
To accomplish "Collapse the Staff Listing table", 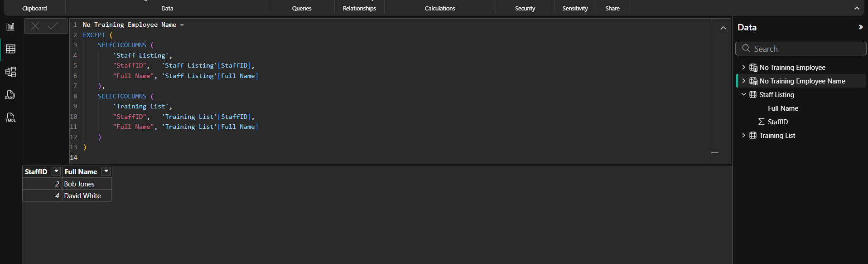I will point(743,94).
